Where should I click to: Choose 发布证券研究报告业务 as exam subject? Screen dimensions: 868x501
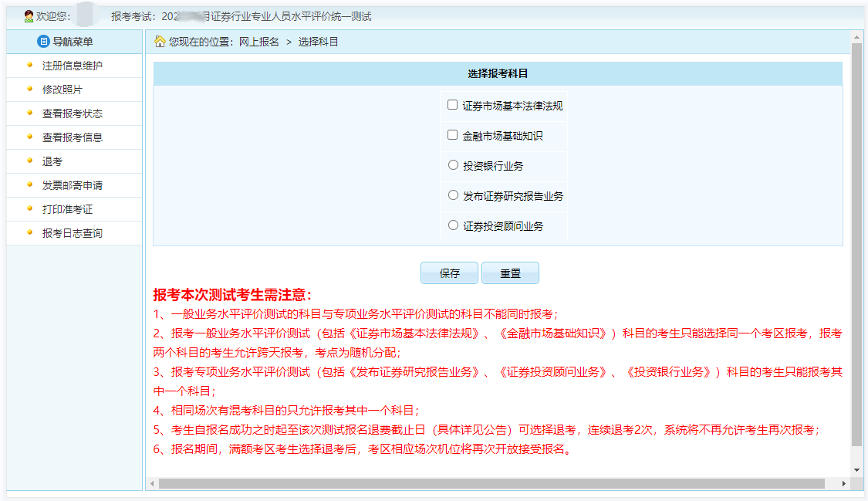(x=453, y=195)
